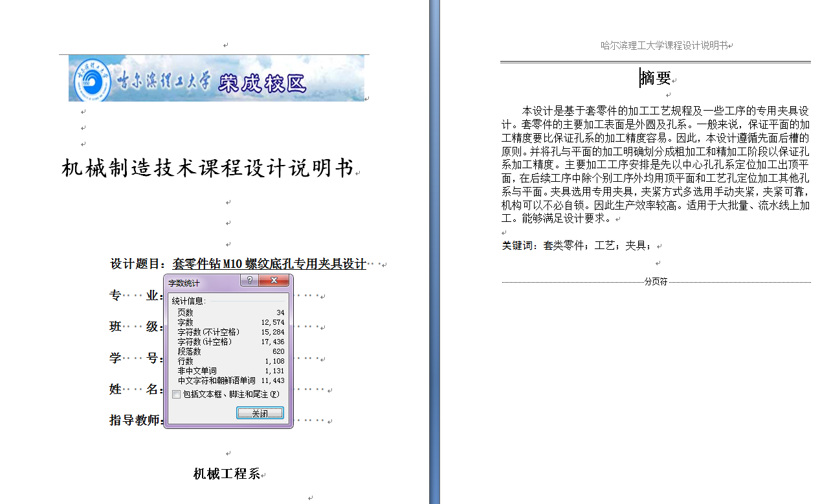Click the 中文字符和朝鲜语单词 11,443 row
820x504 pixels.
click(231, 380)
